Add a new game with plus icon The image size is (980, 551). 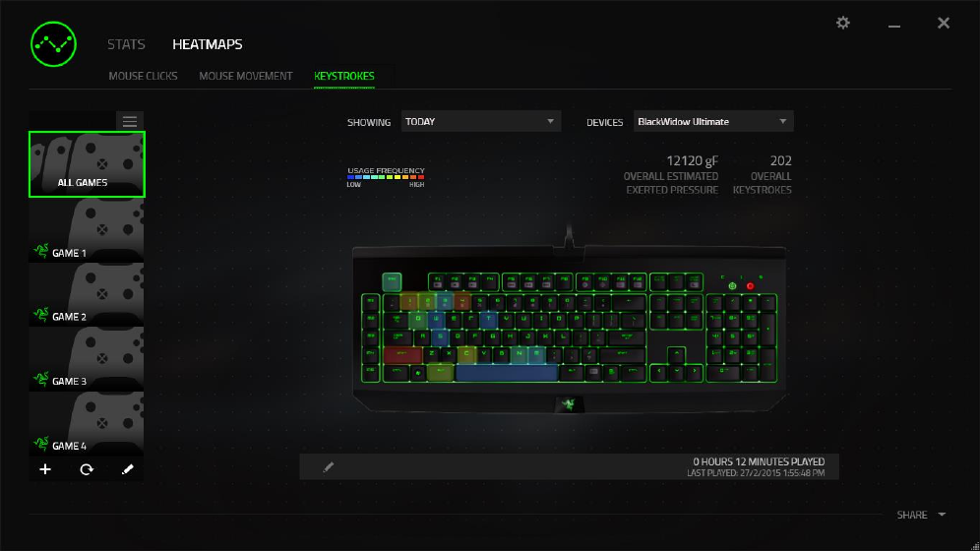coord(45,469)
